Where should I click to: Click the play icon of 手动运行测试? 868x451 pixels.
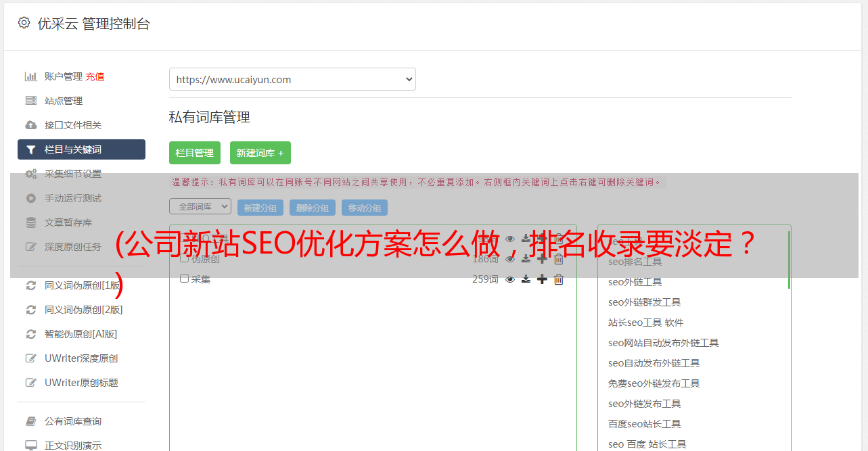[x=31, y=198]
